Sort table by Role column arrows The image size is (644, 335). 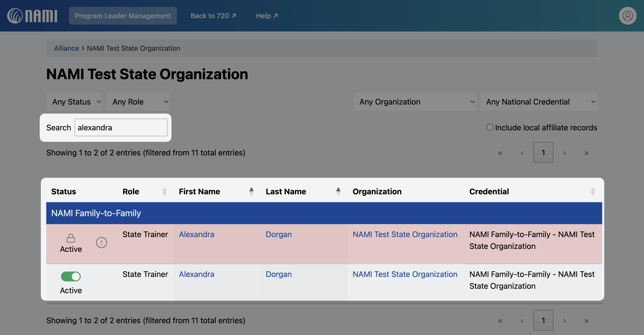[164, 192]
